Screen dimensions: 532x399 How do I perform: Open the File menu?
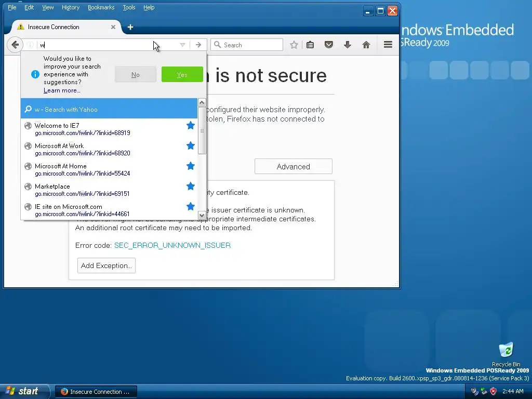pos(12,7)
